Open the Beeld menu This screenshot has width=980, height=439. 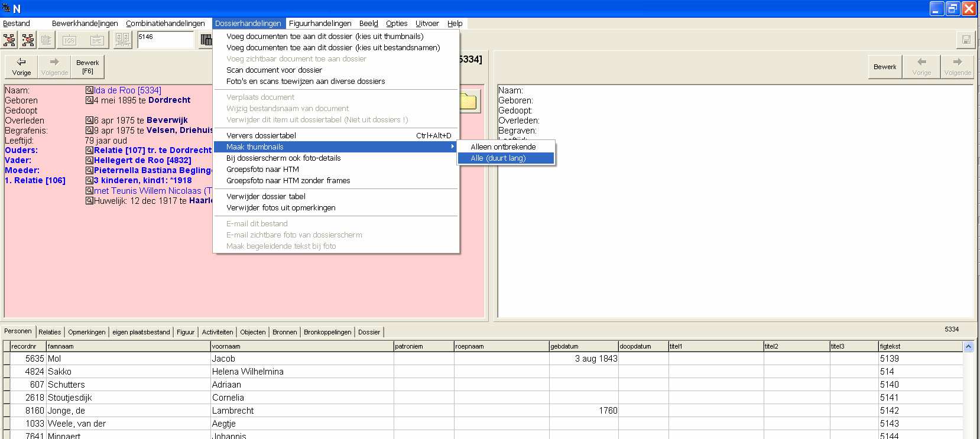point(369,24)
